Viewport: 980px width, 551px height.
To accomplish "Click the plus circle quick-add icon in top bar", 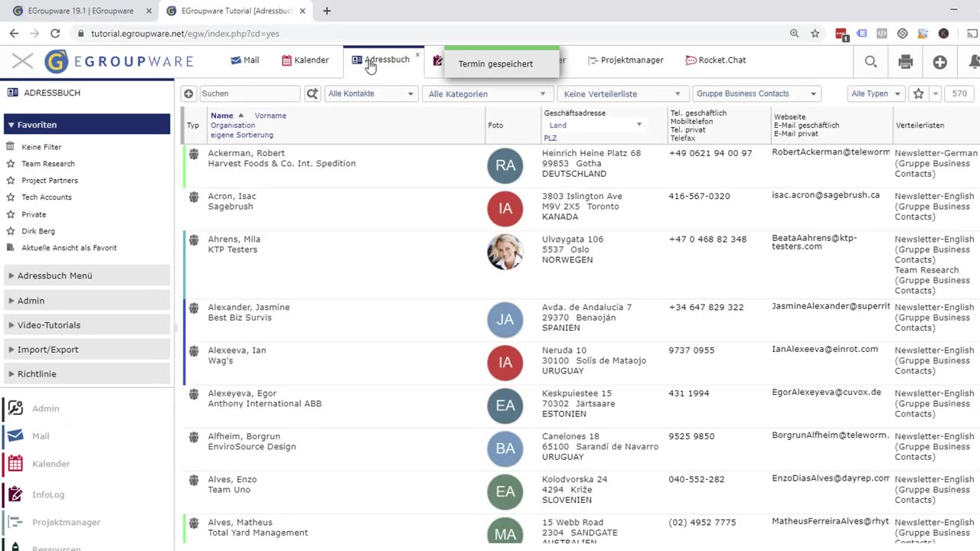I will click(x=940, y=62).
